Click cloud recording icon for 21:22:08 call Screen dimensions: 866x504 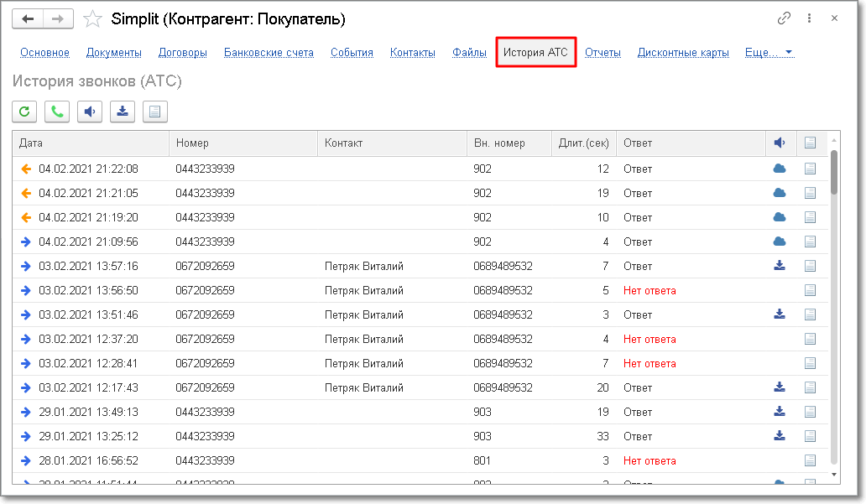point(779,169)
